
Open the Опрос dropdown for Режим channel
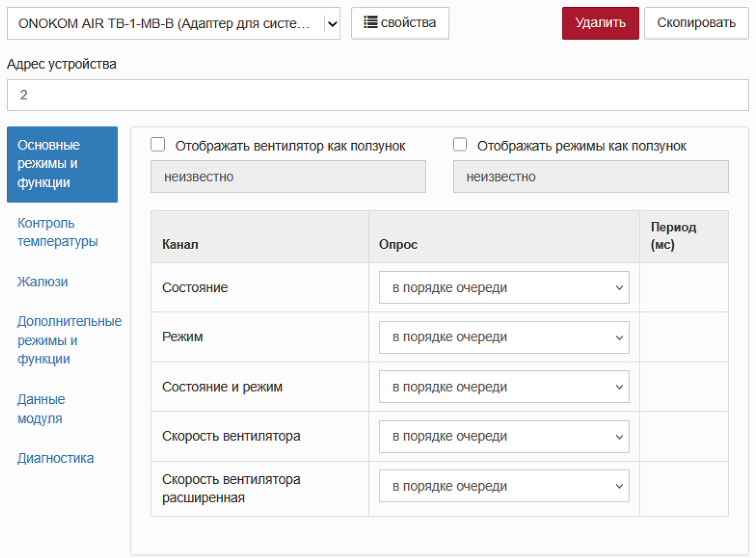503,337
